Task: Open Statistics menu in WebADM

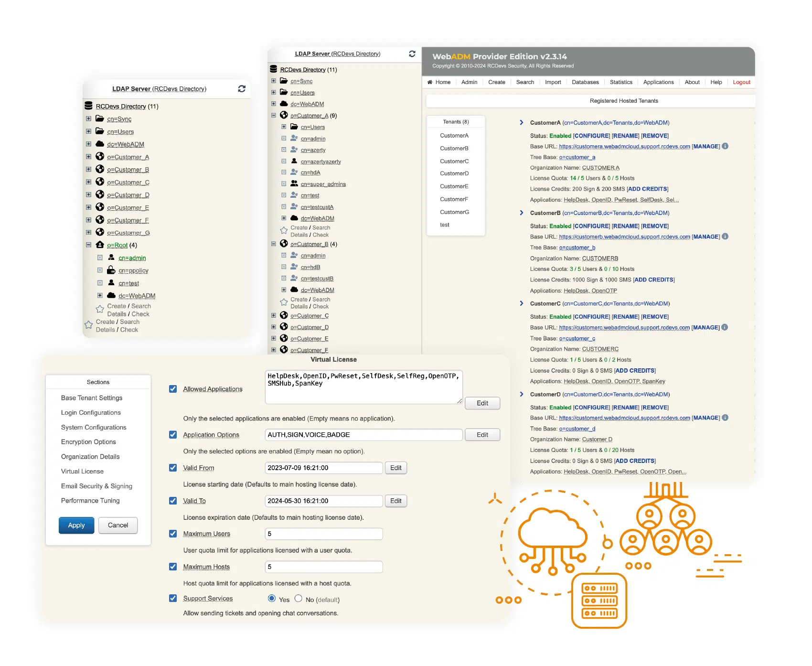Action: 621,82
